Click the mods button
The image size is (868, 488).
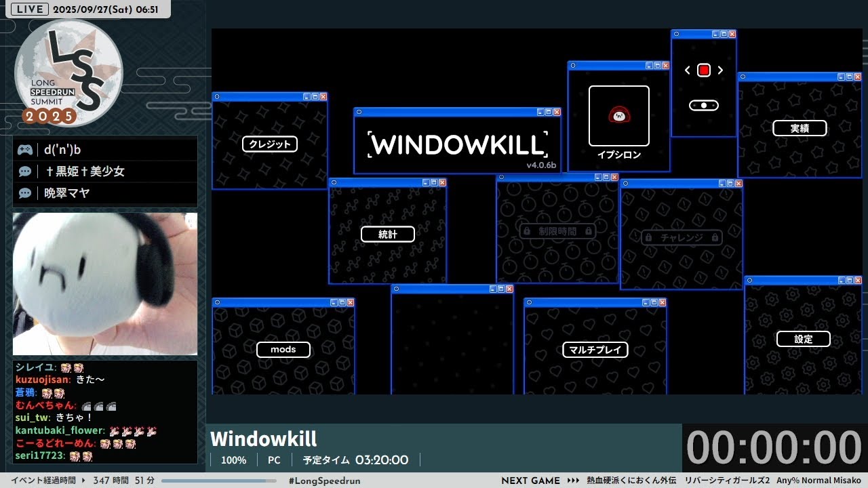283,350
